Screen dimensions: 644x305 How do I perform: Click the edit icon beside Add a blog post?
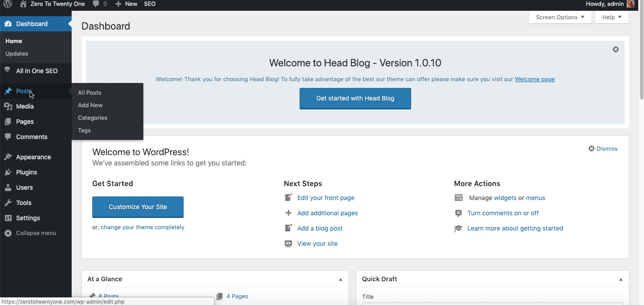(x=288, y=228)
